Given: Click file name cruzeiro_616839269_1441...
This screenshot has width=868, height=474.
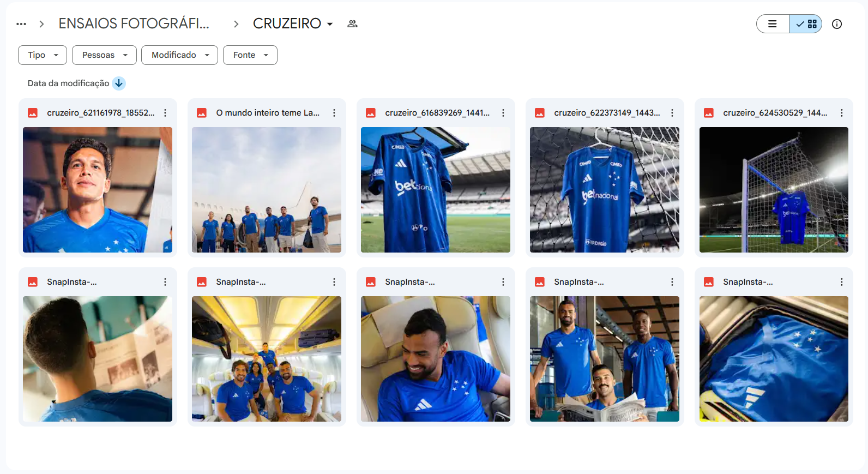Looking at the screenshot, I should (x=437, y=113).
